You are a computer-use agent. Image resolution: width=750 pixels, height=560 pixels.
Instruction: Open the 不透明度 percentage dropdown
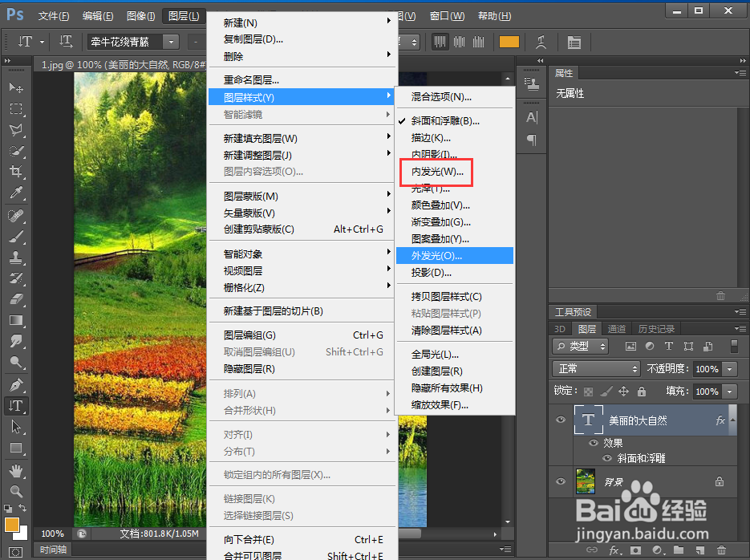(x=729, y=369)
